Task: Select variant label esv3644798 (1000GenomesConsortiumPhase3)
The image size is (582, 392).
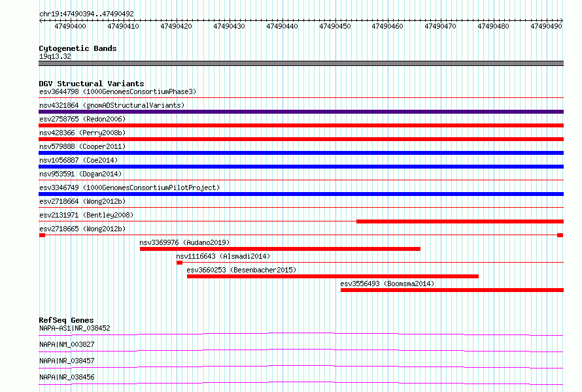Action: [x=118, y=91]
